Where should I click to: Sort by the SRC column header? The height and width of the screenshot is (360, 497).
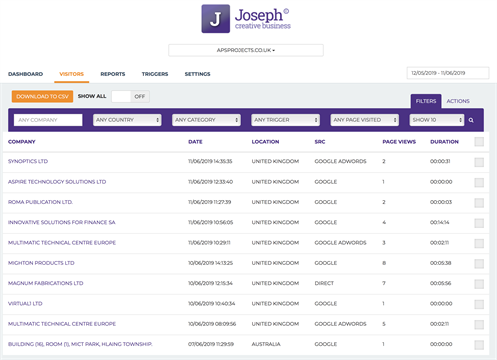tap(320, 142)
